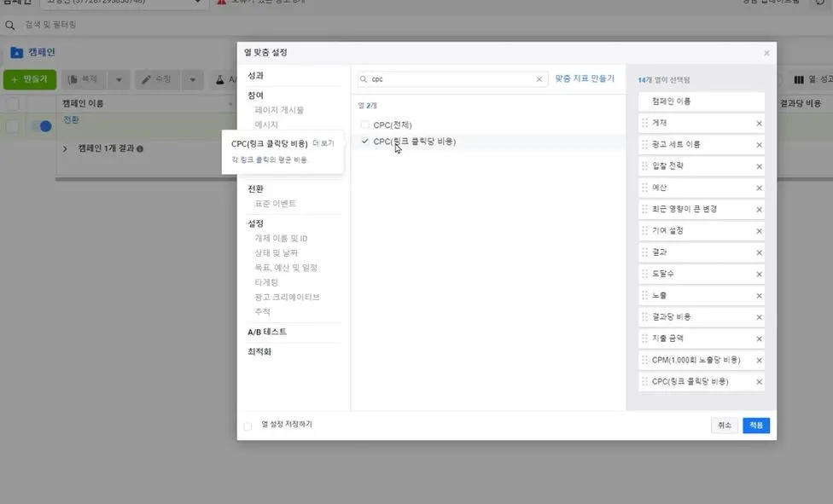This screenshot has width=833, height=504.
Task: Remove the 노출 column with its X icon
Action: pyautogui.click(x=760, y=295)
